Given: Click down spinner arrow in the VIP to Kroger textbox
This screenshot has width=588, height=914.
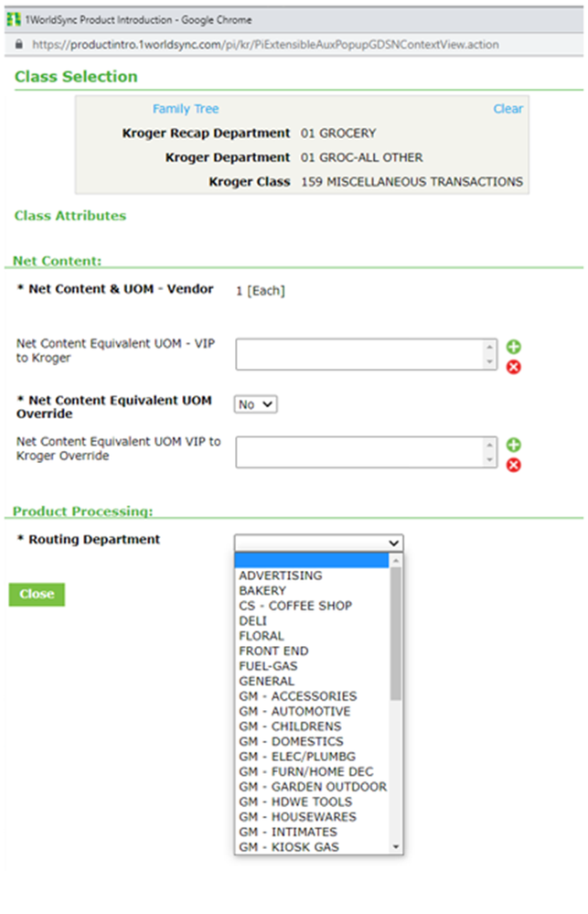Looking at the screenshot, I should pos(489,362).
